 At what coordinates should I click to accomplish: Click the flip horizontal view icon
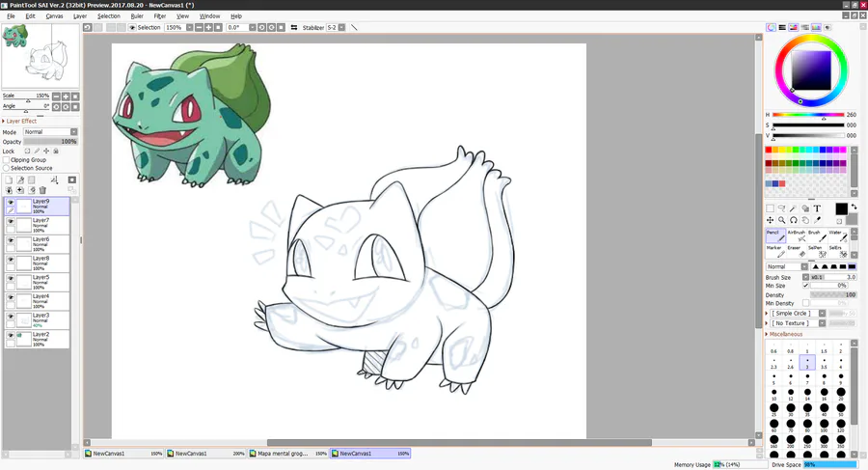click(x=294, y=27)
